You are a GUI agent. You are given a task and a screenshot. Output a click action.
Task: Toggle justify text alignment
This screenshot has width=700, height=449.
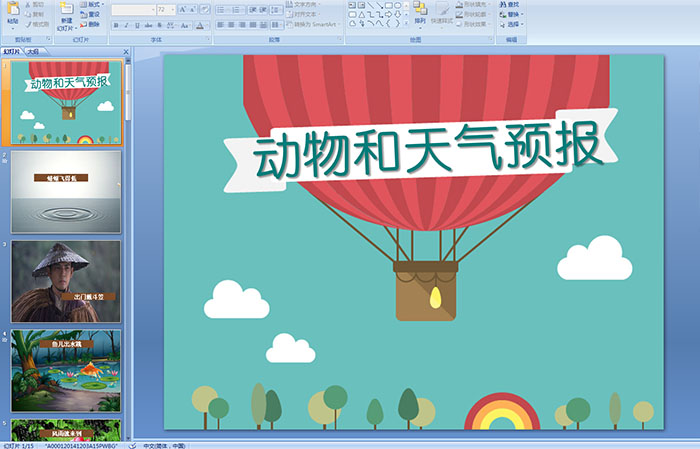point(253,25)
